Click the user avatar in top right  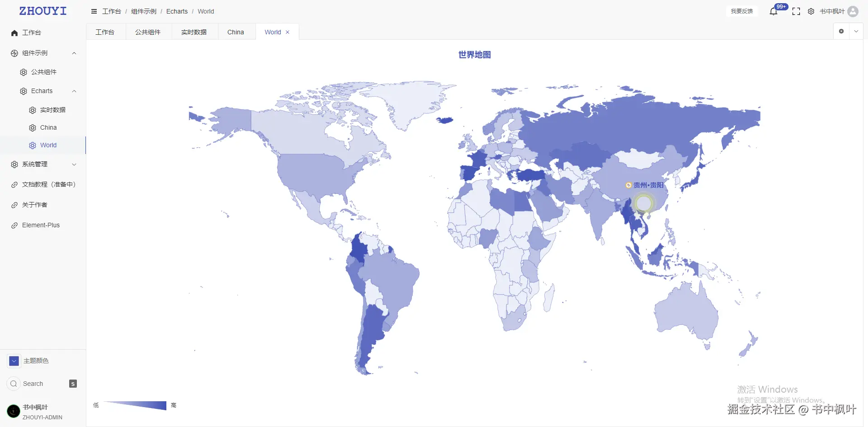pos(853,11)
